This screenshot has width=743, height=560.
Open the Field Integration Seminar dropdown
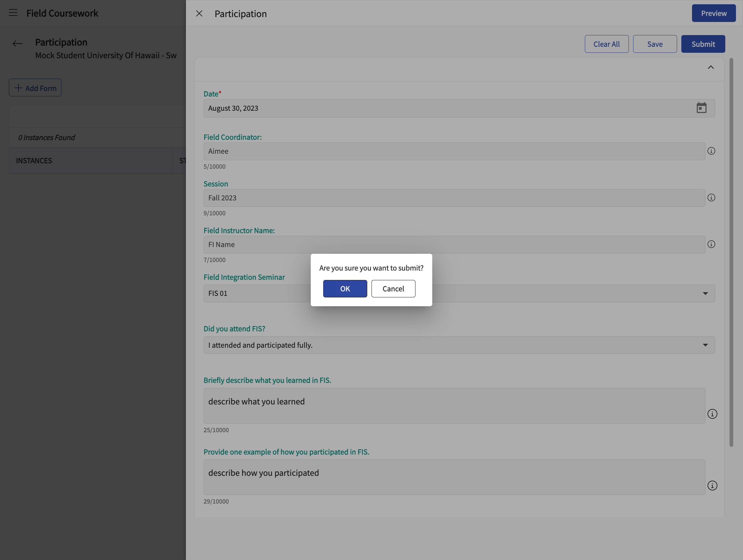[x=459, y=294]
